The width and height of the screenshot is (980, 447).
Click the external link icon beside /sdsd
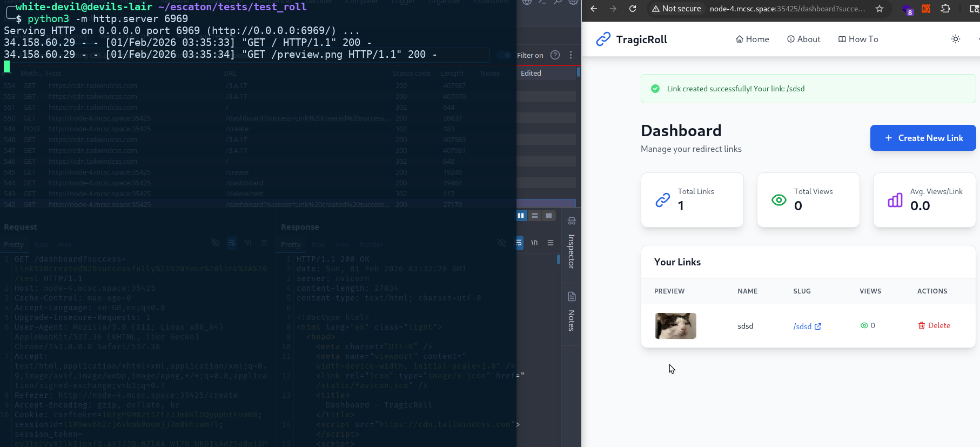click(818, 326)
